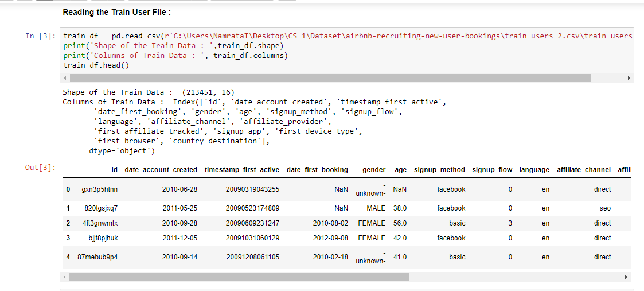Click the age cell 41.0
This screenshot has width=644, height=291.
click(x=400, y=257)
